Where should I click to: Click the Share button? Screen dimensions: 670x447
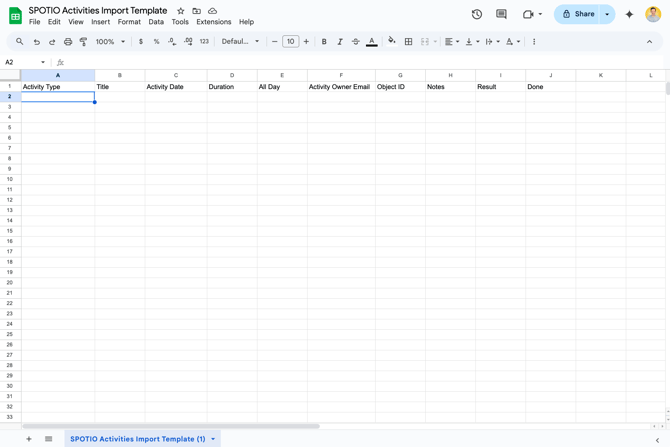point(577,14)
